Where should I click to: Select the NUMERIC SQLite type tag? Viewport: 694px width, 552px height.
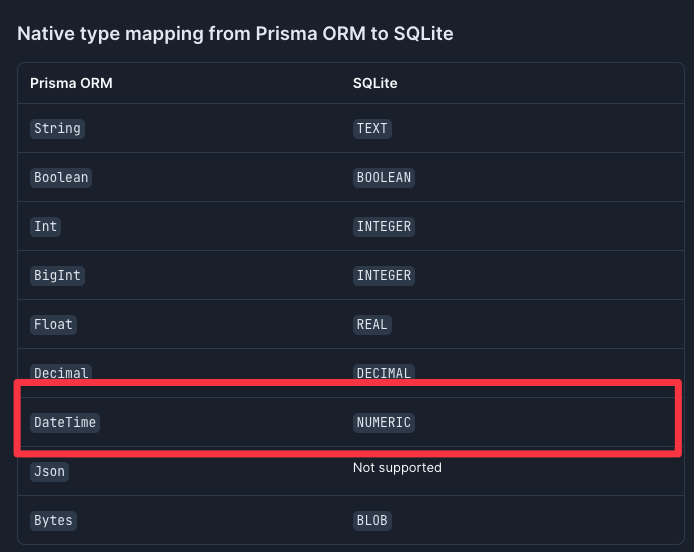point(384,422)
